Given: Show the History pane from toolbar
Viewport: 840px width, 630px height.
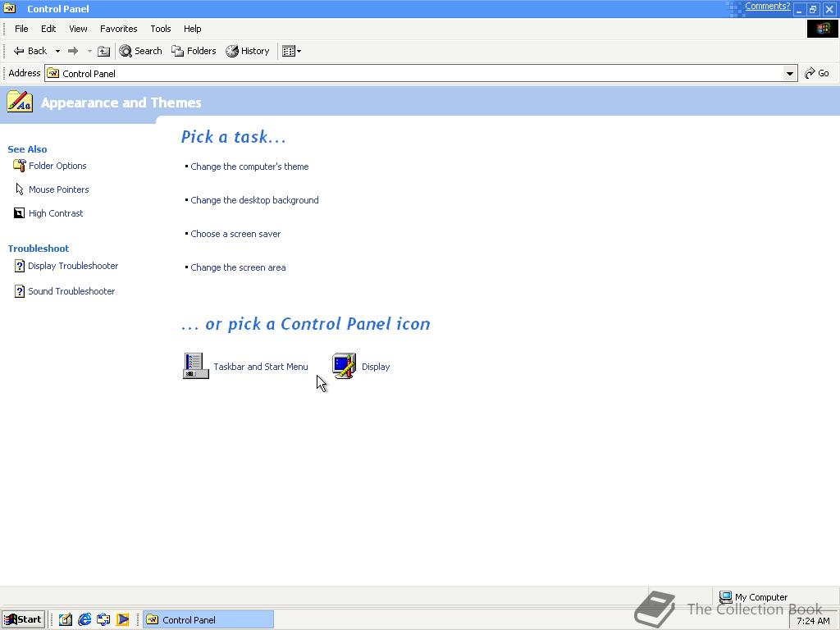Looking at the screenshot, I should (248, 51).
